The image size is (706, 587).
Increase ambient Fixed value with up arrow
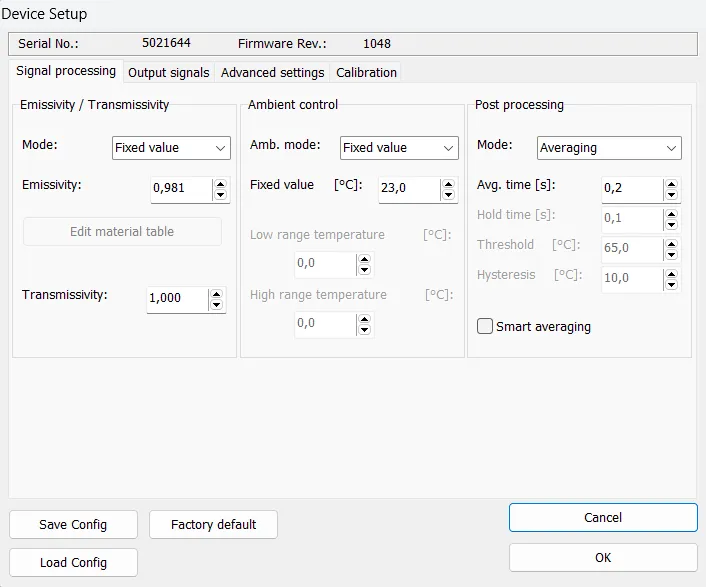pyautogui.click(x=448, y=184)
